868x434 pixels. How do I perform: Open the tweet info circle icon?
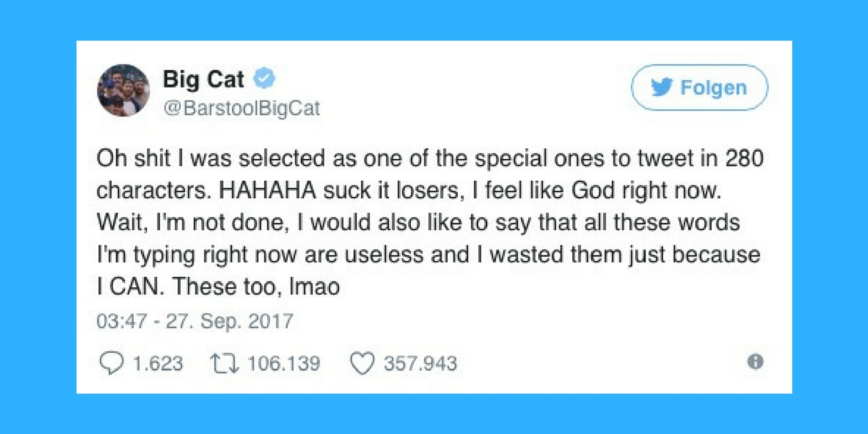(x=755, y=362)
